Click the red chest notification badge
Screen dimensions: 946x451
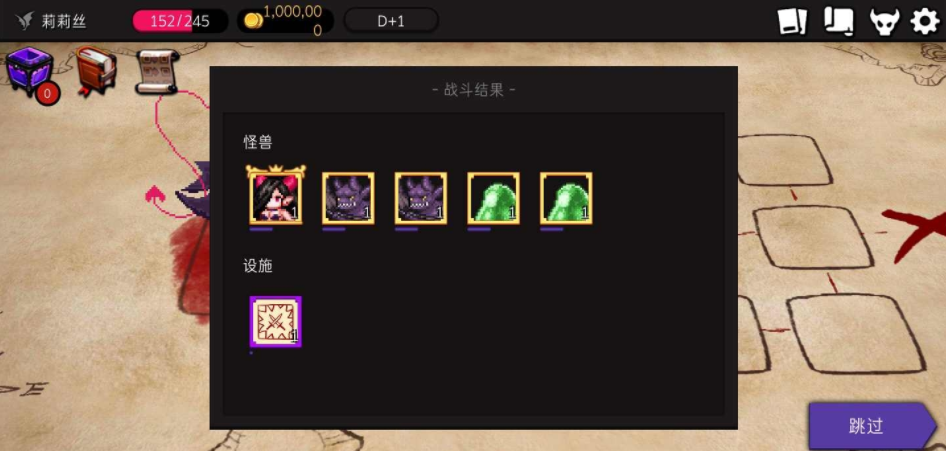pyautogui.click(x=47, y=93)
